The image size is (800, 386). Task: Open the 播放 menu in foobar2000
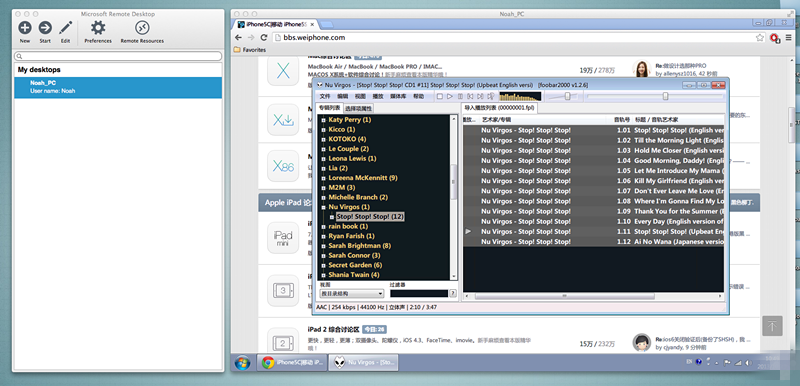tap(378, 96)
